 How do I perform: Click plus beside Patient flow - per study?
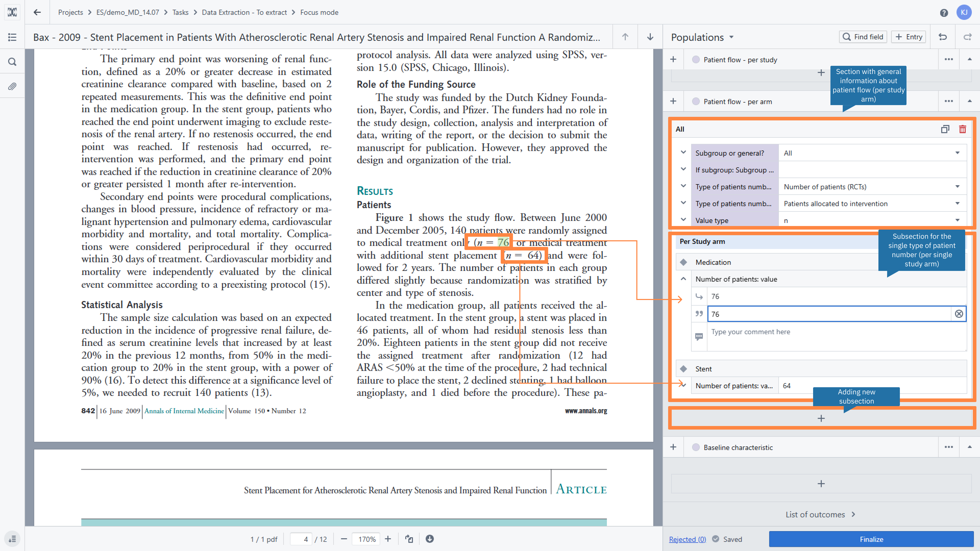click(x=673, y=59)
